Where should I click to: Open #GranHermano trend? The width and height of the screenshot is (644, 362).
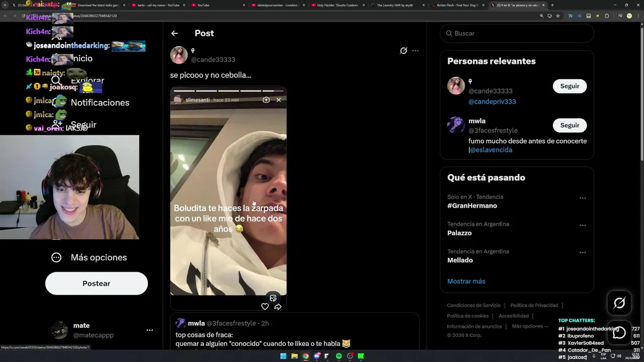point(472,206)
